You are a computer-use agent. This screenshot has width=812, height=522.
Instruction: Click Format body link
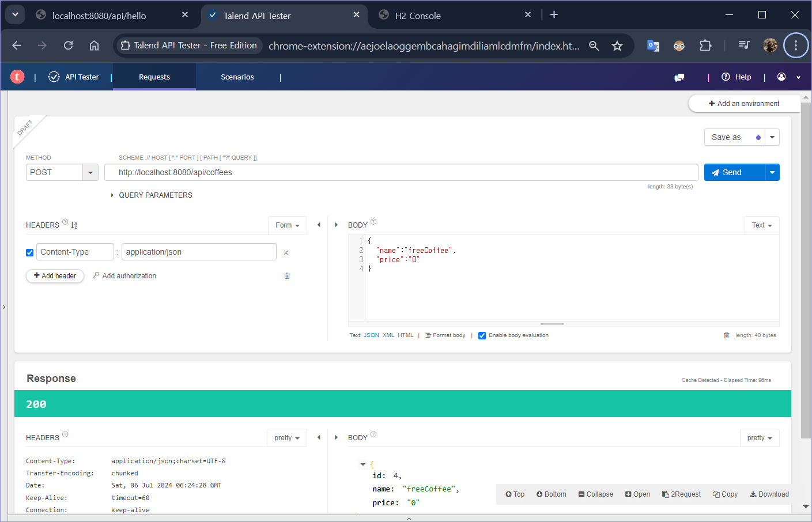445,335
